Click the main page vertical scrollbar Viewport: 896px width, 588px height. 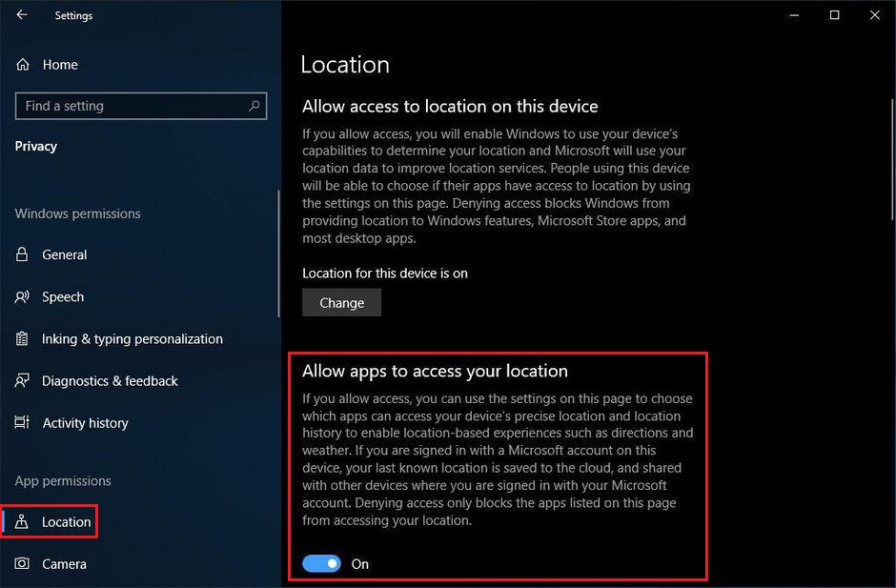click(x=892, y=160)
